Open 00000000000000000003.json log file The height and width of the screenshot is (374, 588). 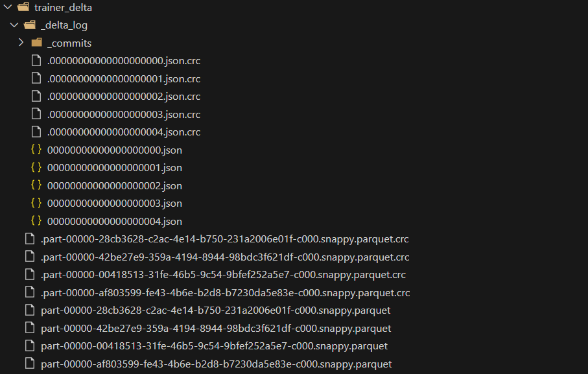pos(115,203)
